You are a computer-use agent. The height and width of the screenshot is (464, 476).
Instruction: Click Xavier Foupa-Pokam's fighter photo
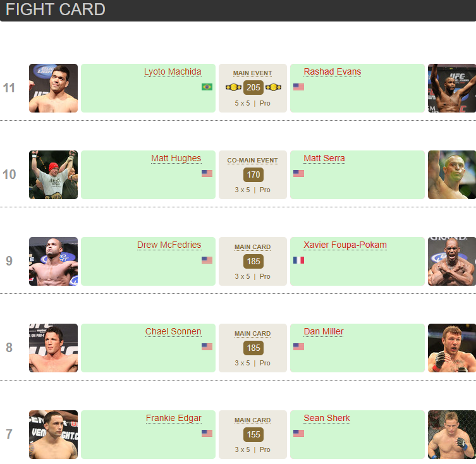(451, 261)
